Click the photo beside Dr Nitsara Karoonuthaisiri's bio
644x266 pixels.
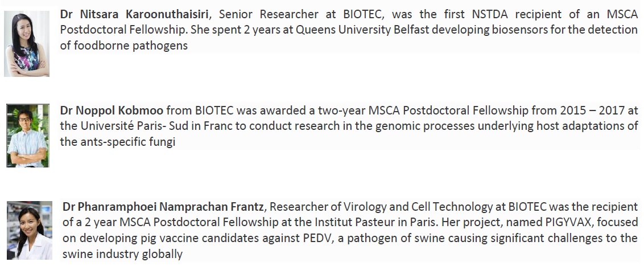(x=27, y=44)
